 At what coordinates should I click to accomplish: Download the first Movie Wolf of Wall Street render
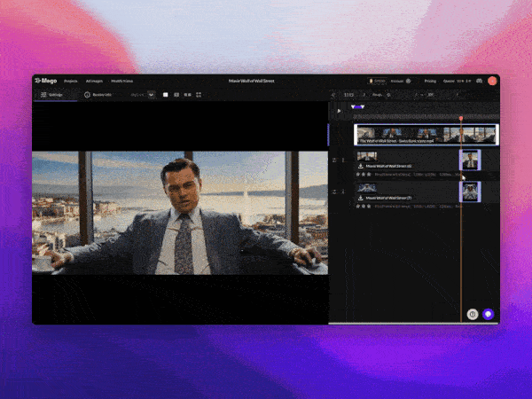360,166
